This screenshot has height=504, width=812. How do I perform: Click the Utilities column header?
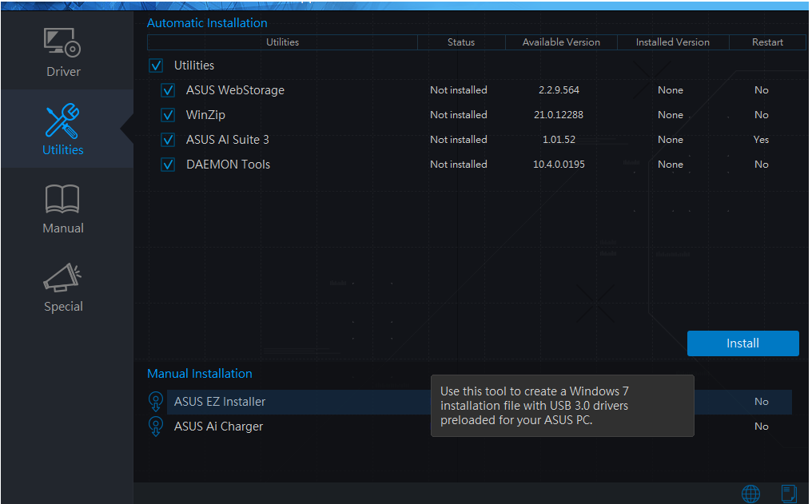(282, 42)
